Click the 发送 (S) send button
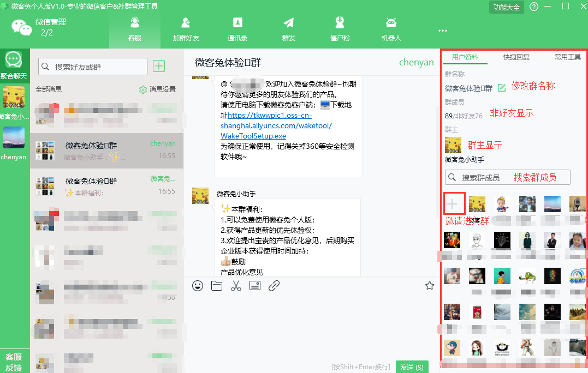The height and width of the screenshot is (373, 588). [x=412, y=366]
